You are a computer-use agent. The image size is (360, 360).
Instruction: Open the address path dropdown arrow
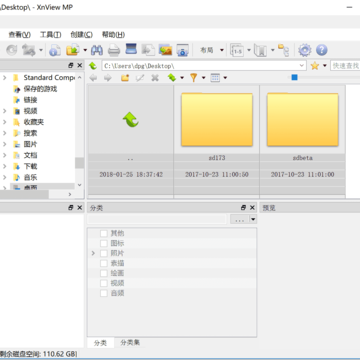pyautogui.click(x=302, y=66)
